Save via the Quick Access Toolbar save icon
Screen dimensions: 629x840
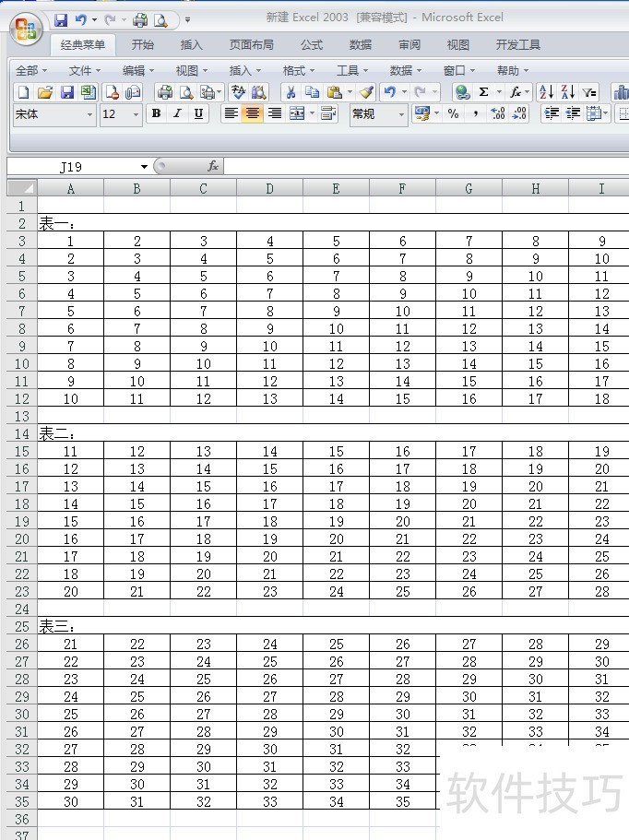61,20
